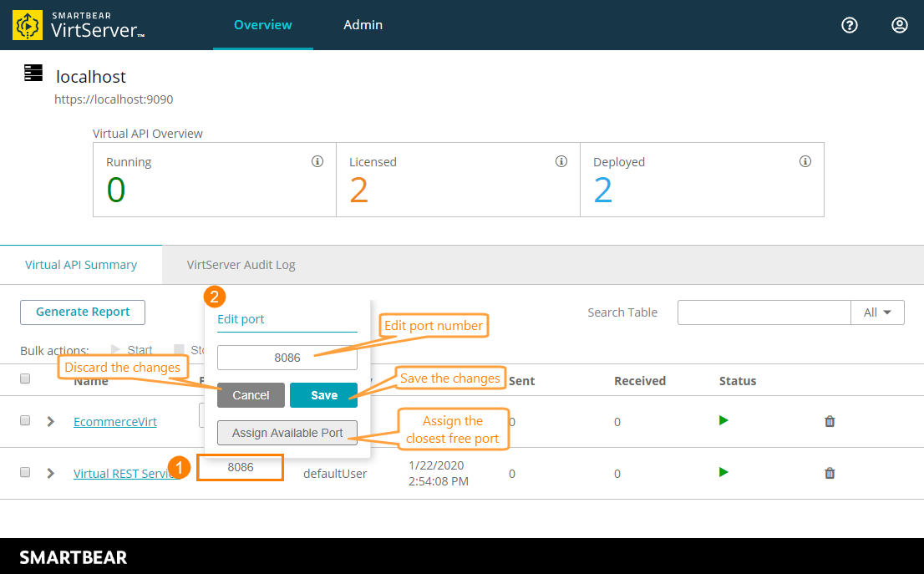Switch to the Admin tab
The height and width of the screenshot is (574, 924).
[x=363, y=25]
